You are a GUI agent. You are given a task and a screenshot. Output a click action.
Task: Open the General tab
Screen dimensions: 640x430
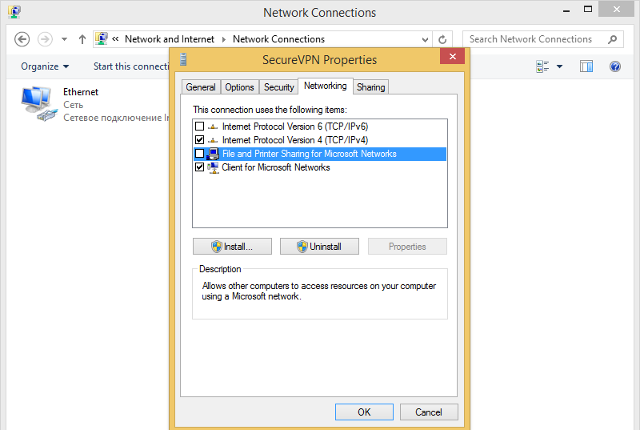(200, 87)
